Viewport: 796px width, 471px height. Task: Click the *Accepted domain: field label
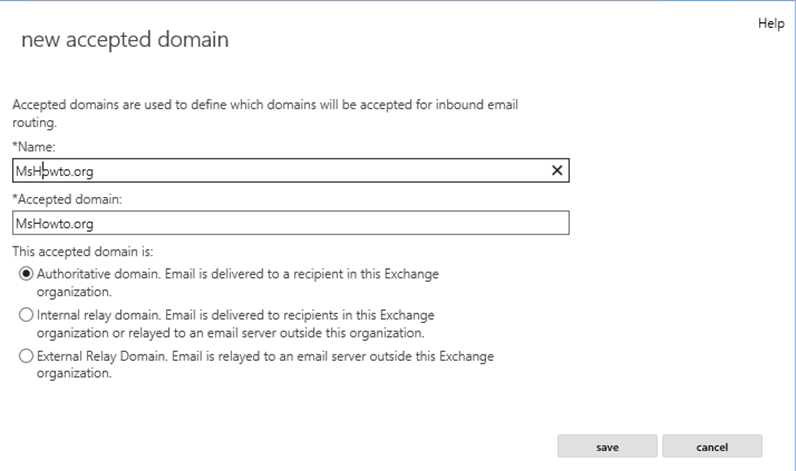coord(67,199)
